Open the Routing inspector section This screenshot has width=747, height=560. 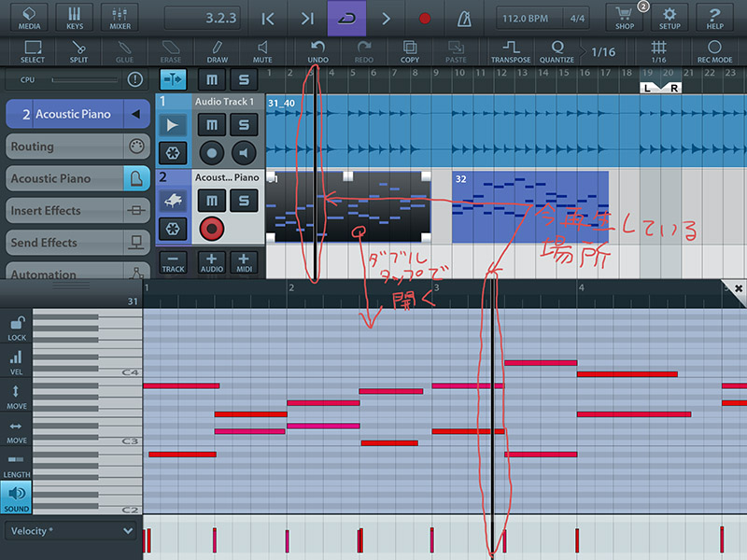78,147
